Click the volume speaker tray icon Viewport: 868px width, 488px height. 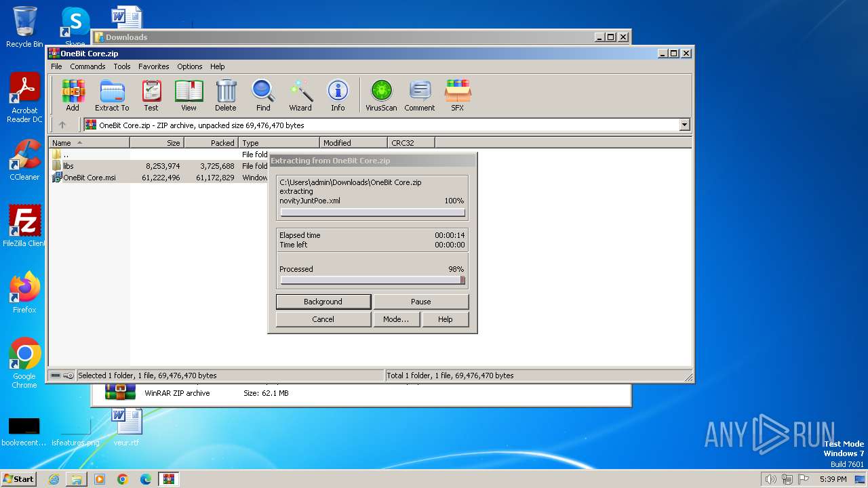pos(770,479)
